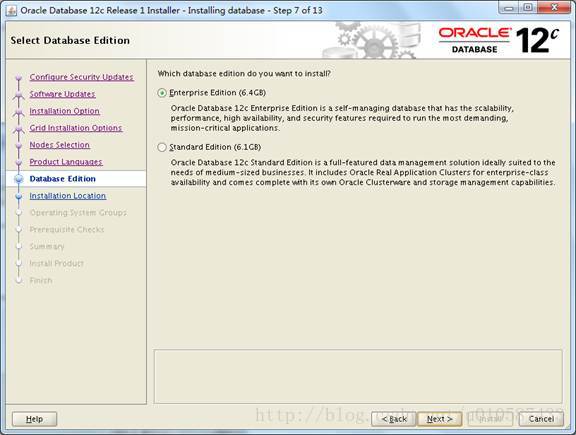Minimize the installer window
Image resolution: width=576 pixels, height=435 pixels.
click(x=508, y=8)
